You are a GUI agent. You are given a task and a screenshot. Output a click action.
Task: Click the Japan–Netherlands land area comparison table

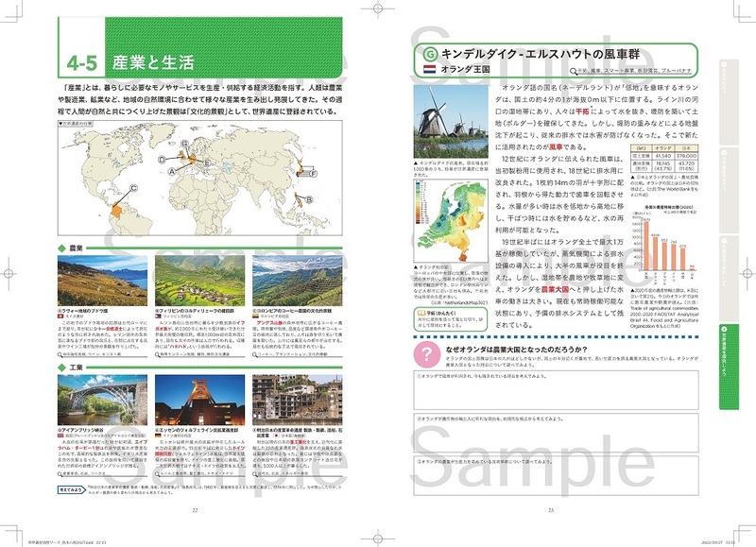664,159
